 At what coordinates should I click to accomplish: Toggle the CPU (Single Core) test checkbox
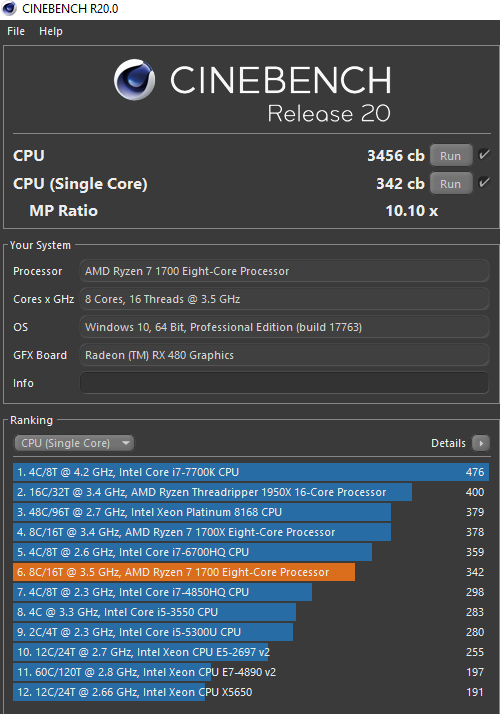[x=484, y=184]
